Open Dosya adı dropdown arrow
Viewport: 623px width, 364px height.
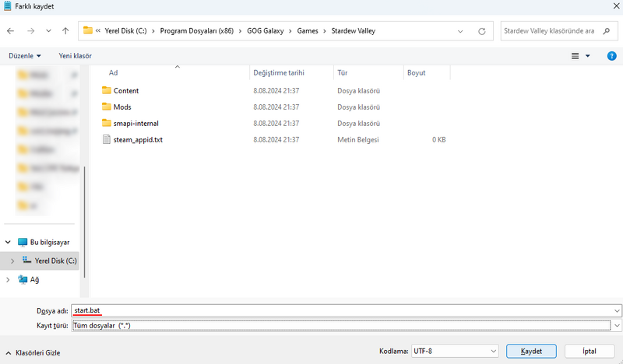tap(617, 310)
